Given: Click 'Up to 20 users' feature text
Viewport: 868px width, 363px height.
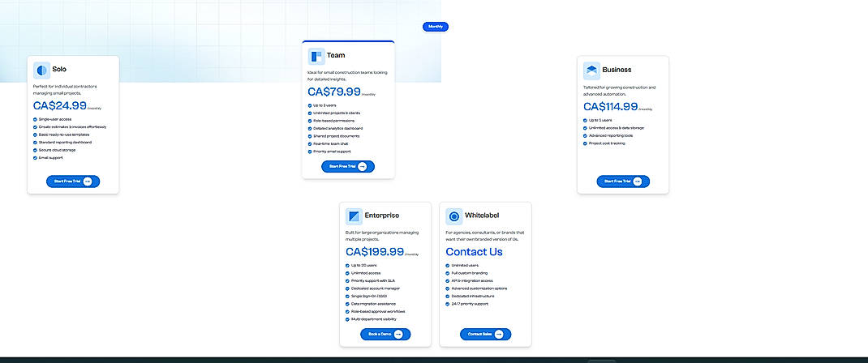Looking at the screenshot, I should coord(363,265).
